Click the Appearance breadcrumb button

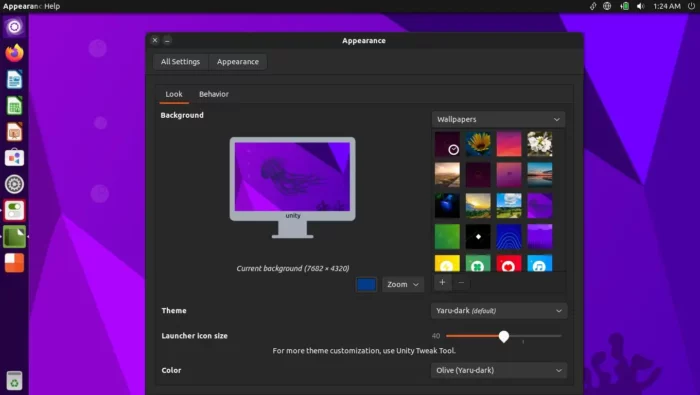[x=238, y=62]
